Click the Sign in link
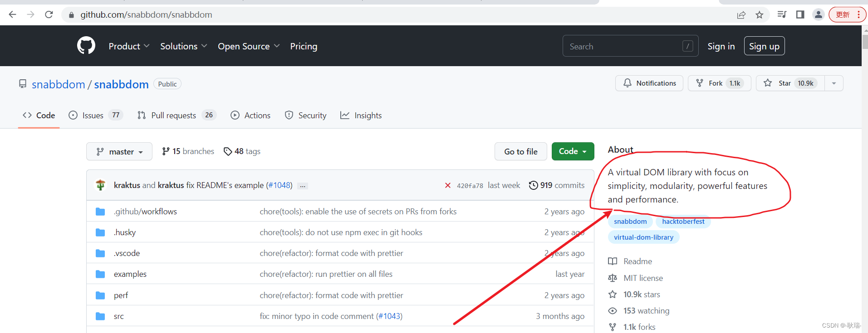The width and height of the screenshot is (868, 333). pyautogui.click(x=721, y=46)
